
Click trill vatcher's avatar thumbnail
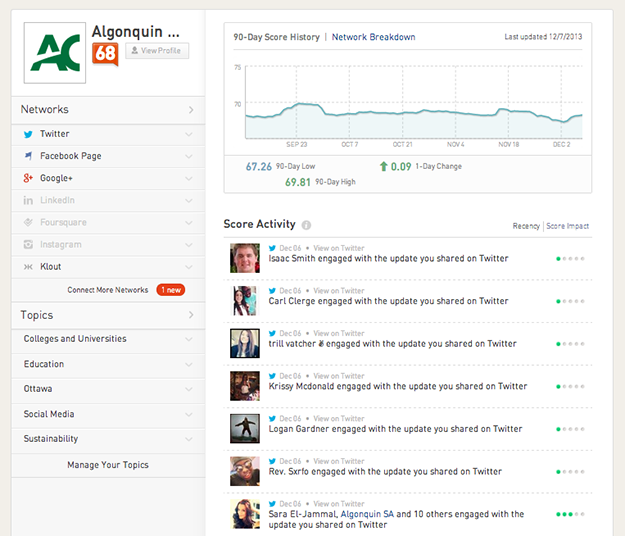pyautogui.click(x=245, y=343)
